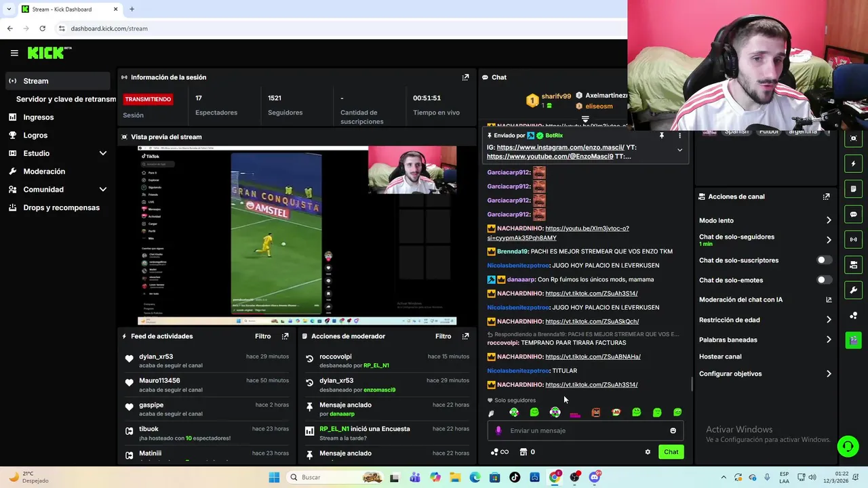Open Filtro in Acciones de moderador
868x488 pixels.
(x=443, y=336)
